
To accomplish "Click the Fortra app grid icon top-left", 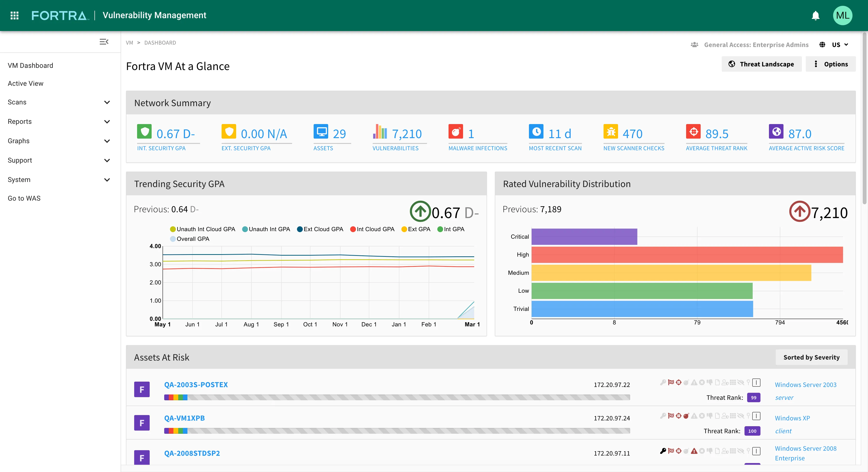I will [14, 15].
